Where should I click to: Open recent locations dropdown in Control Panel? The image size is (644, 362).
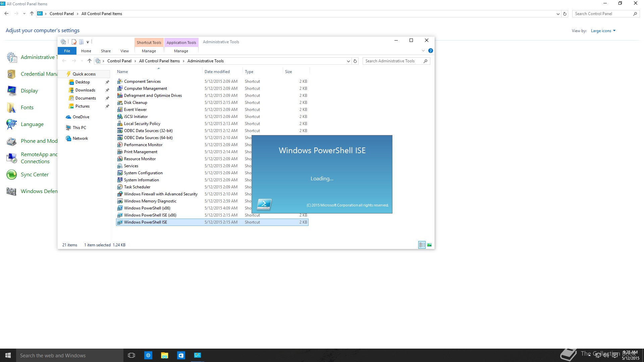coord(24,14)
